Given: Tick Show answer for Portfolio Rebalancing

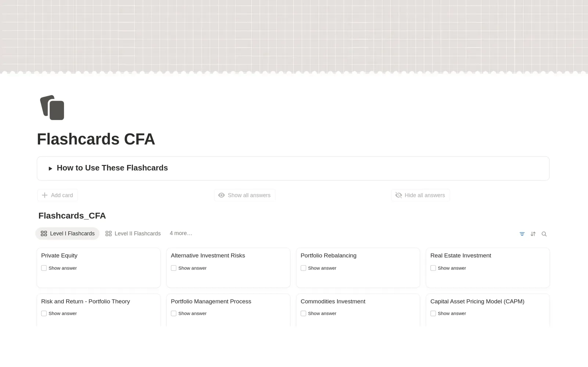Looking at the screenshot, I should pyautogui.click(x=303, y=268).
